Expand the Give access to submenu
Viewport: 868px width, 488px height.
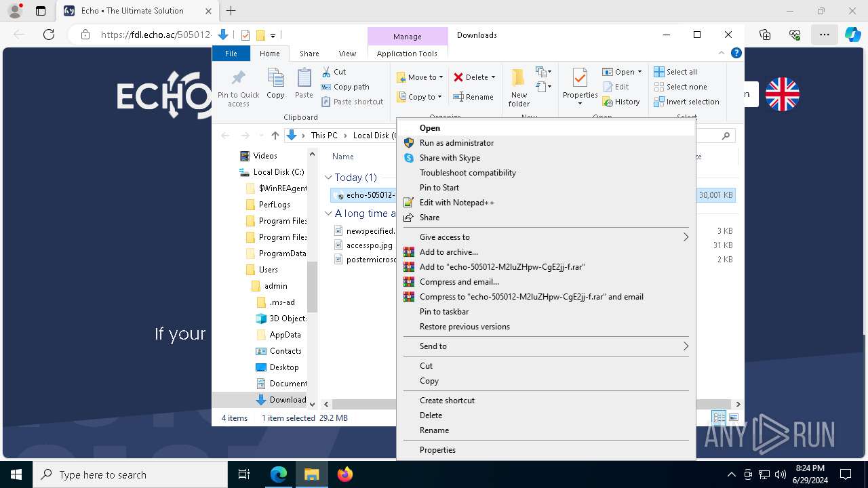pyautogui.click(x=546, y=237)
